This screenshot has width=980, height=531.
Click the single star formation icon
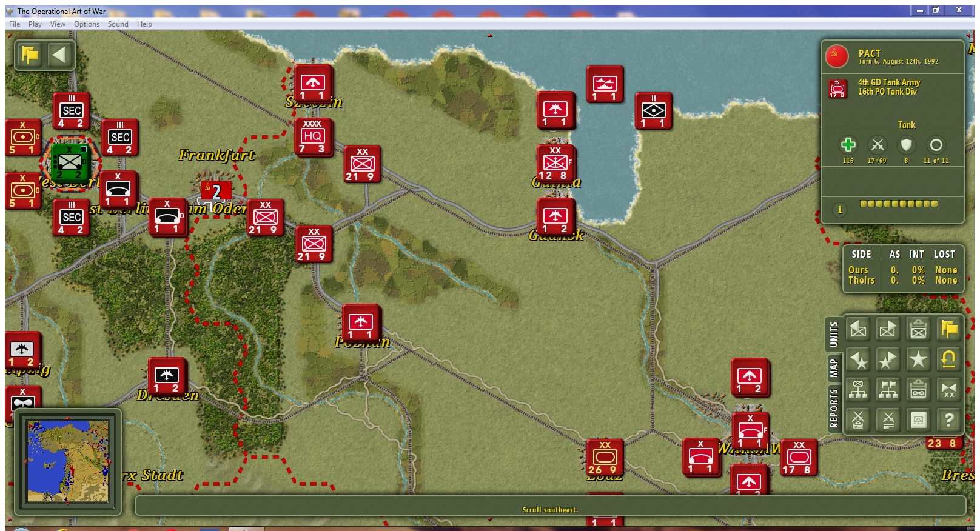coord(918,359)
